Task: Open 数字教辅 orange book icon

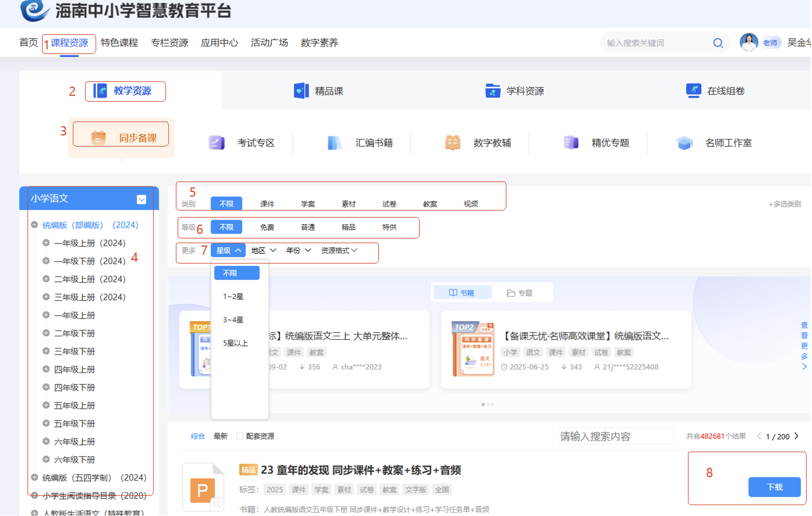Action: 452,143
